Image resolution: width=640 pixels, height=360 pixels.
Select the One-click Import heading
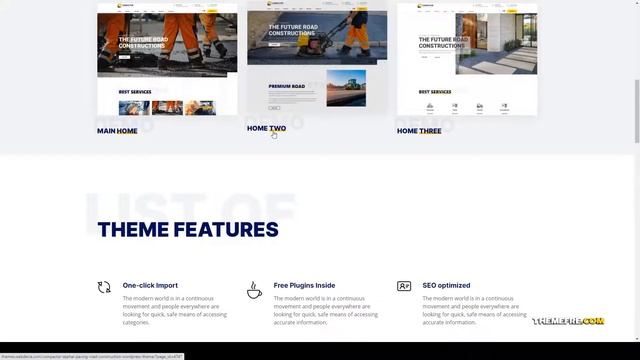(x=150, y=285)
